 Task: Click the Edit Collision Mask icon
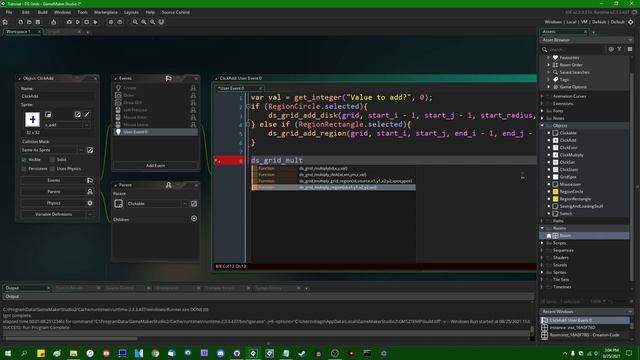click(90, 150)
